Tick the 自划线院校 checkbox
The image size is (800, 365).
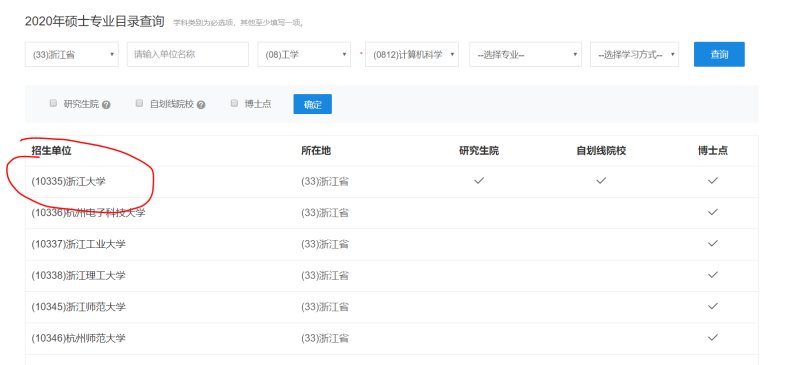139,103
